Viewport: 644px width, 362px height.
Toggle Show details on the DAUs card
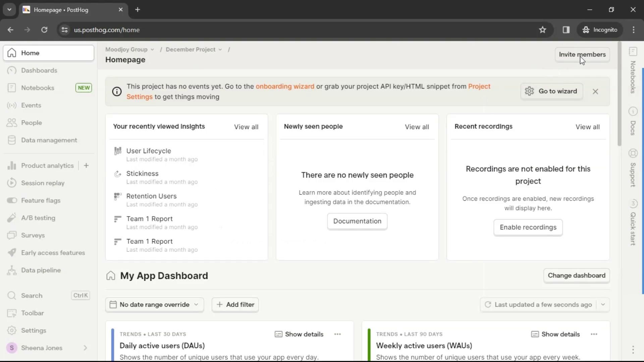(x=299, y=334)
